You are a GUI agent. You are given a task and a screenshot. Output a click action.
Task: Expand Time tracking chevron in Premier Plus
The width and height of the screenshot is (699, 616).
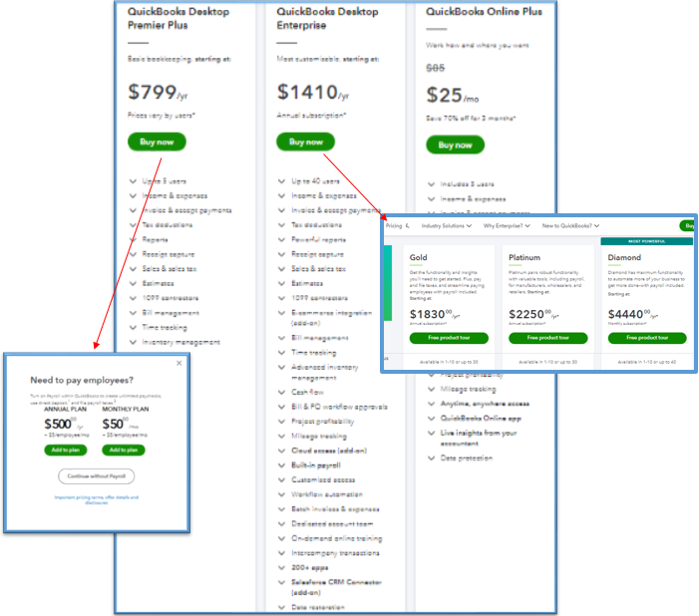tap(133, 327)
